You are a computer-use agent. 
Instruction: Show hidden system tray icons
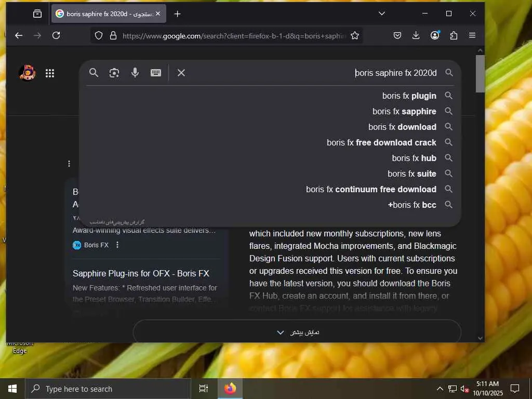(x=440, y=389)
